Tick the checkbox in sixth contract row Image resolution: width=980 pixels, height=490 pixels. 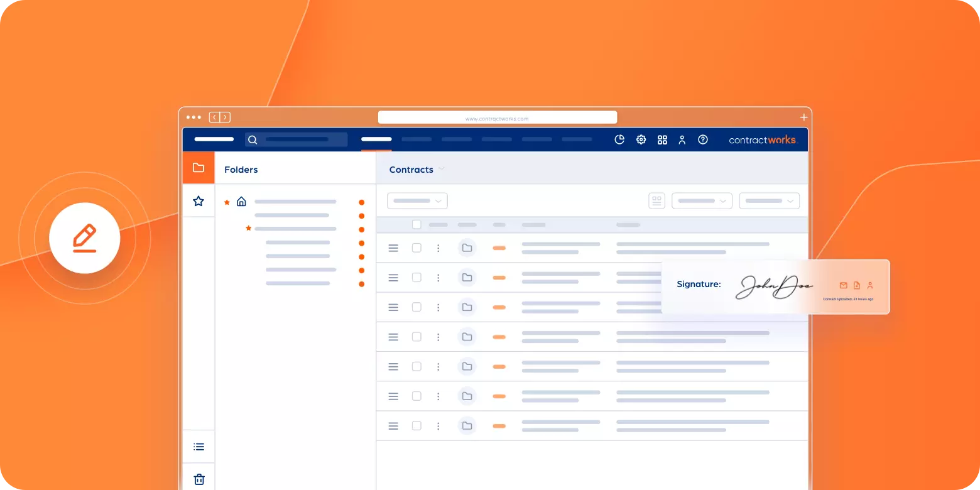[416, 396]
